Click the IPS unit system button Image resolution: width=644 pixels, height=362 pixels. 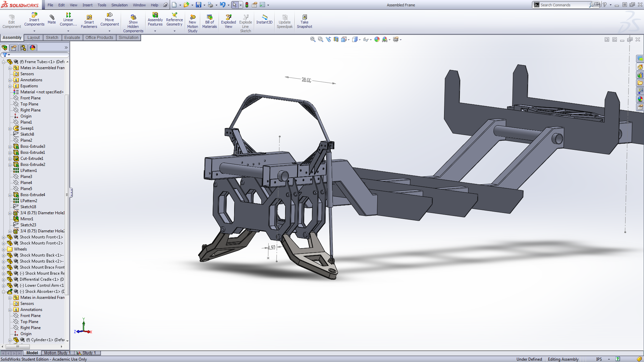pos(599,359)
